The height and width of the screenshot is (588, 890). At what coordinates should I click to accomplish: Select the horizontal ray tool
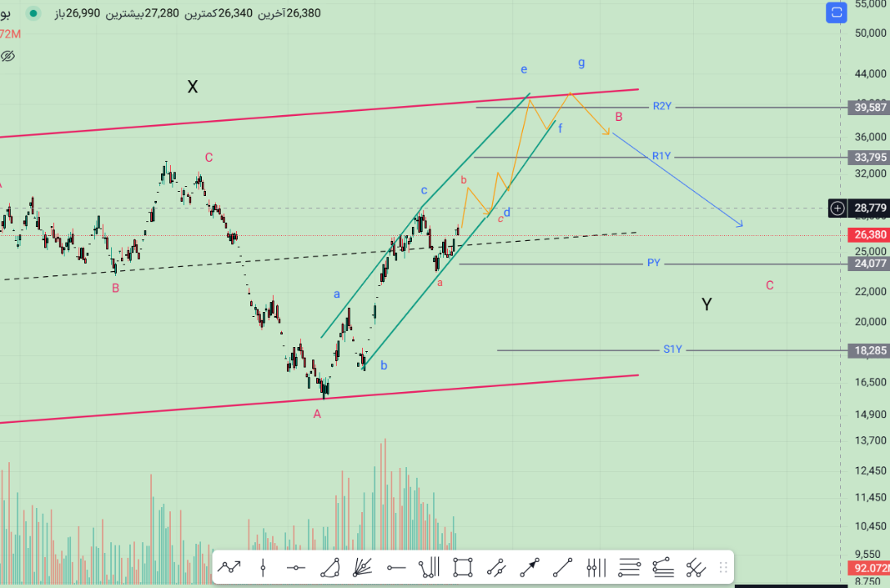point(396,567)
